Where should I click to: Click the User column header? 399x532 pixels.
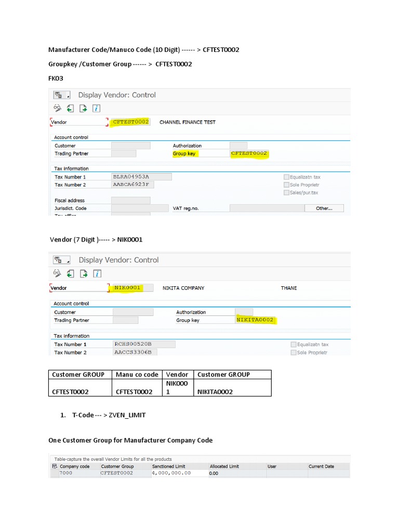tap(287, 467)
